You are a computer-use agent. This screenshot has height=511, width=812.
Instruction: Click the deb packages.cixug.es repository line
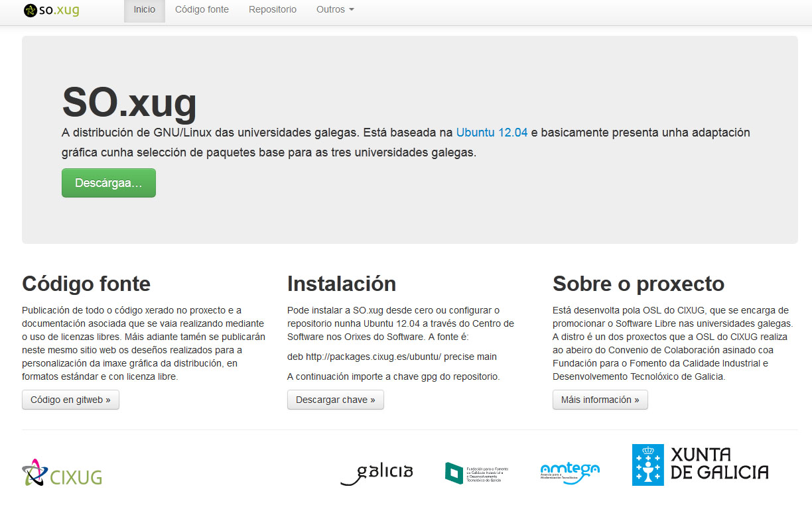392,357
